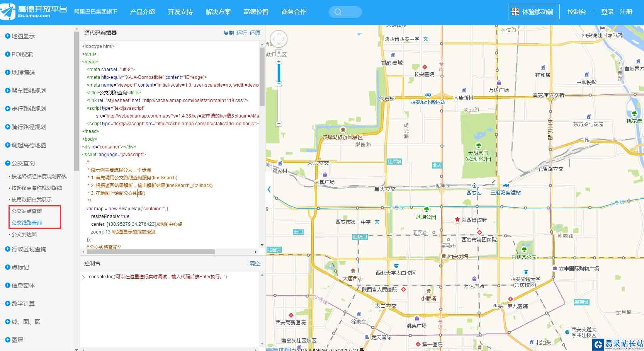This screenshot has width=644, height=351.
Task: Zoom out with the bottom minus button
Action: 279,124
